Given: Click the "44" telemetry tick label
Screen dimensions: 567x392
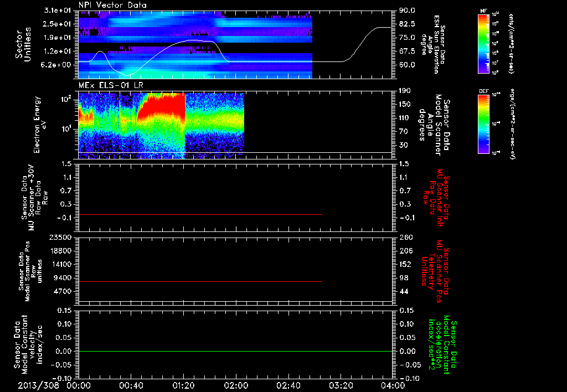Looking at the screenshot, I should click(403, 291).
